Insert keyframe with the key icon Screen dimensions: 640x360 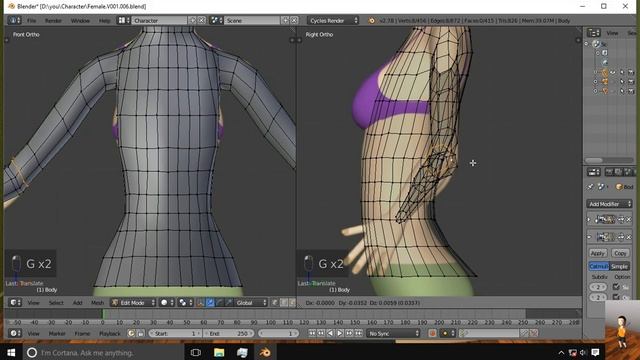point(524,333)
